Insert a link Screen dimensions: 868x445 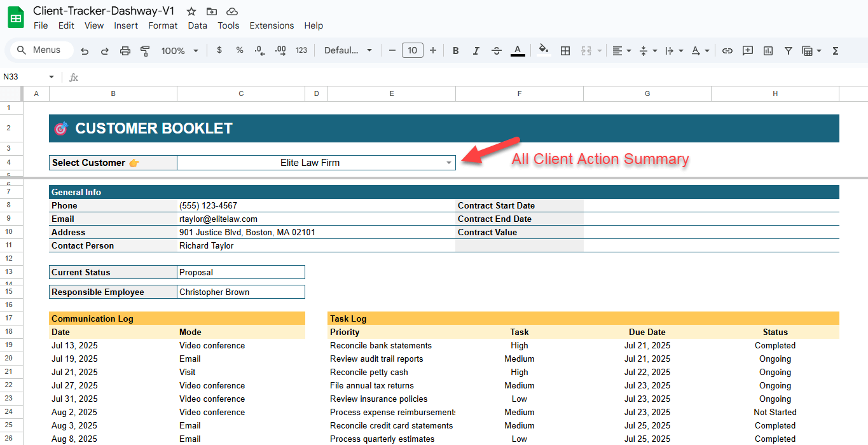point(727,50)
